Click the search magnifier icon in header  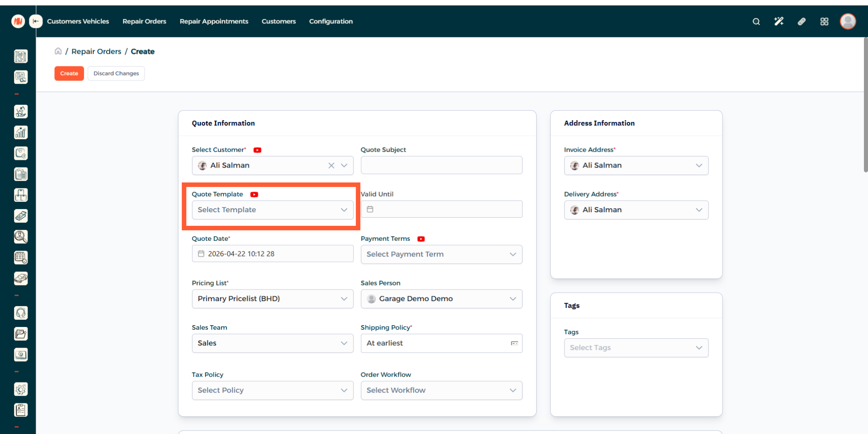[756, 21]
